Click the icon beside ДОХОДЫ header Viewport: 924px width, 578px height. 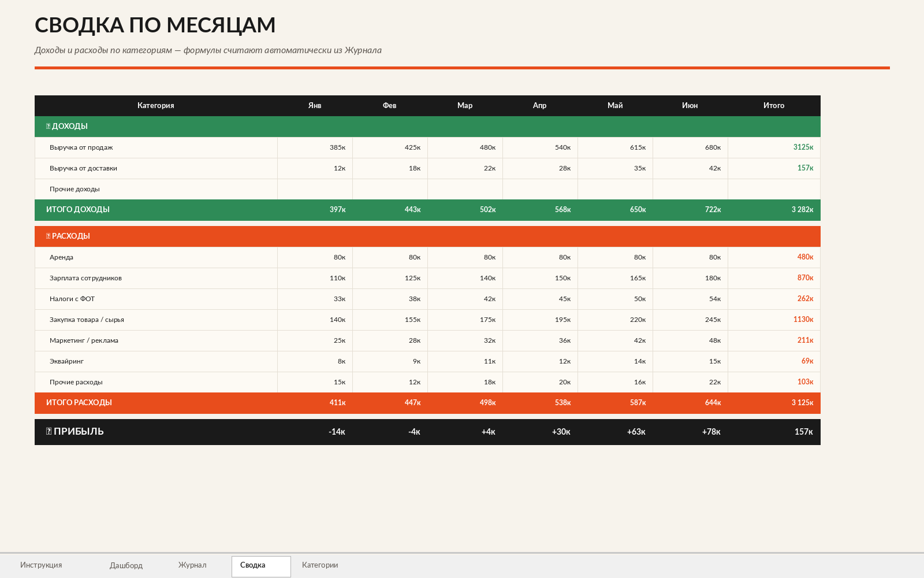click(x=49, y=126)
